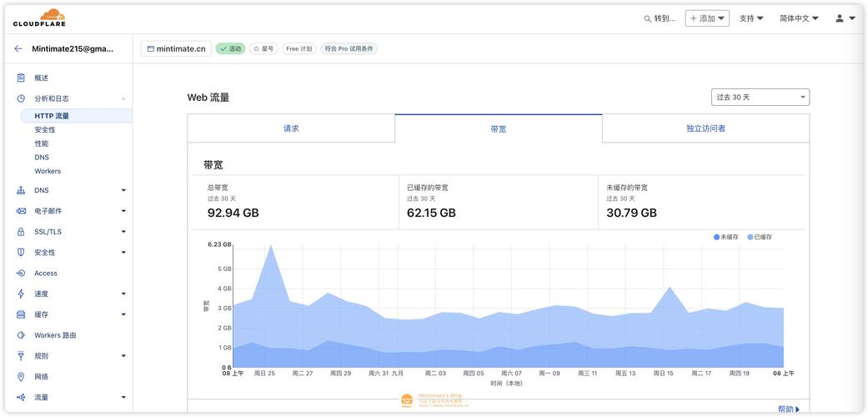This screenshot has height=417, width=868.
Task: Toggle the 未缓存 legend swatch
Action: [x=716, y=237]
